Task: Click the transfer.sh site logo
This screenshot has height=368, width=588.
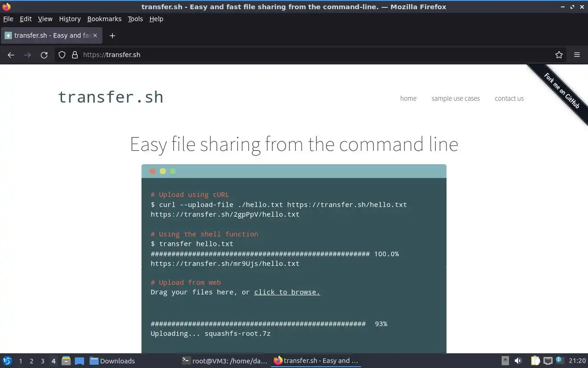Action: tap(110, 97)
